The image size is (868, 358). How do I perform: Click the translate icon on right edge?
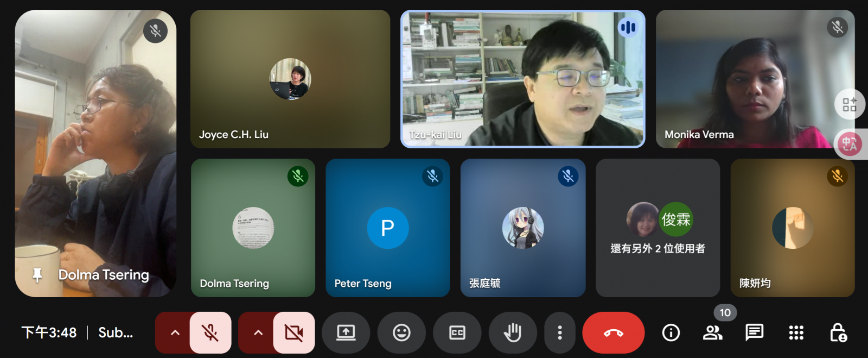[850, 144]
